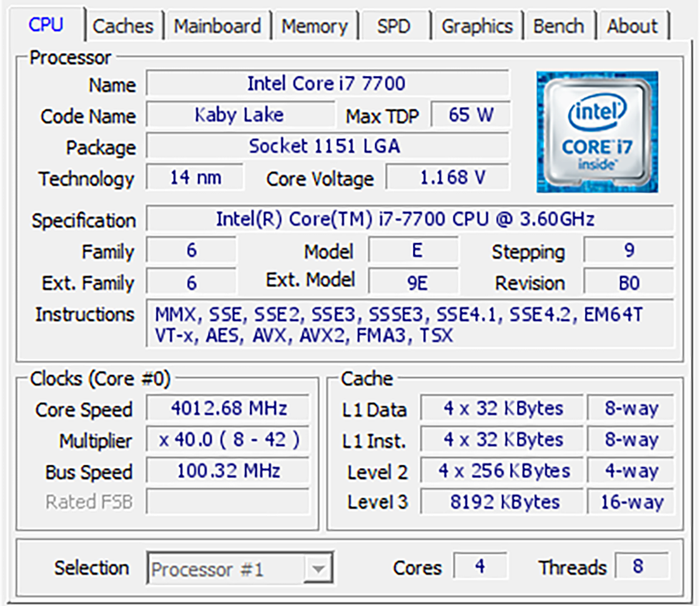Click the core speed value '4012.68 MHz'
Viewport: 700px width, 606px height.
227,408
